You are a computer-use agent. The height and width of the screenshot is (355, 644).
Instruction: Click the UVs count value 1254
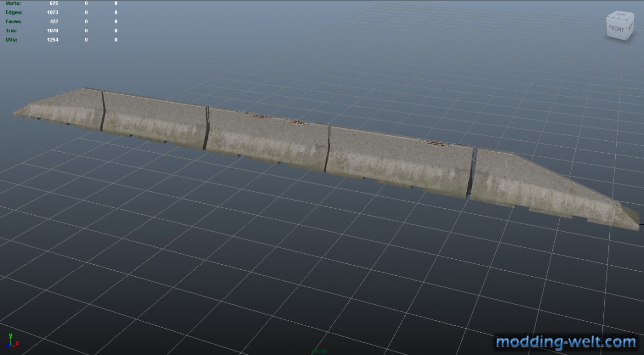coord(53,40)
